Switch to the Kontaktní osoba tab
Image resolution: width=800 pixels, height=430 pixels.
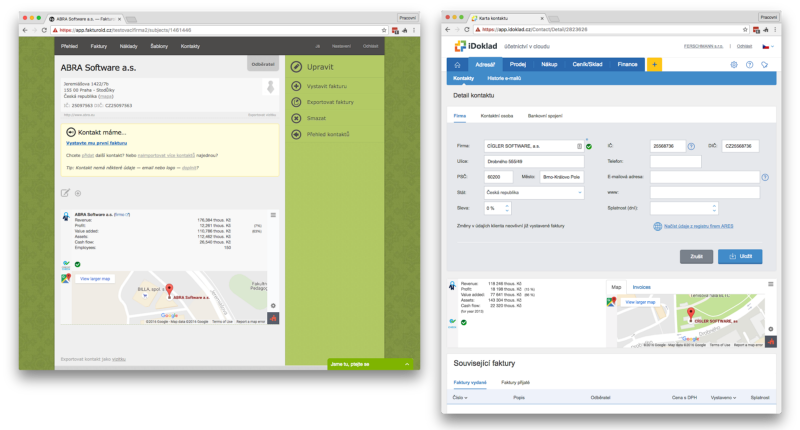(498, 116)
